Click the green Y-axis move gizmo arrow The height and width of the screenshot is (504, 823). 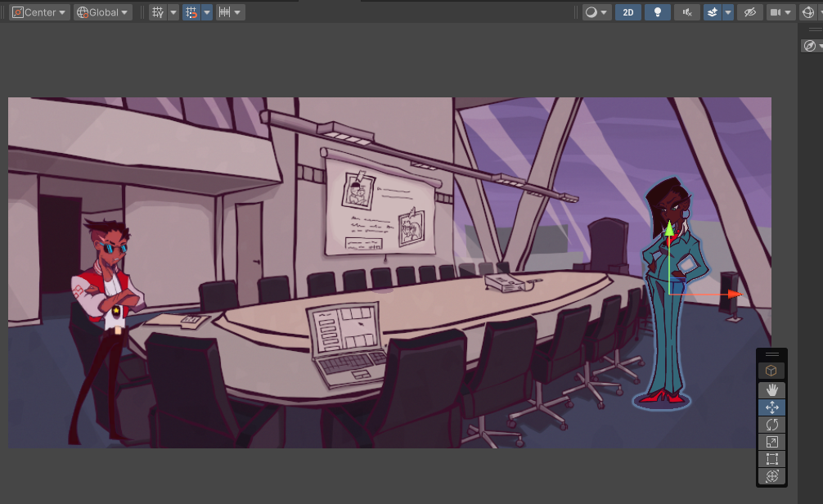[x=669, y=229]
